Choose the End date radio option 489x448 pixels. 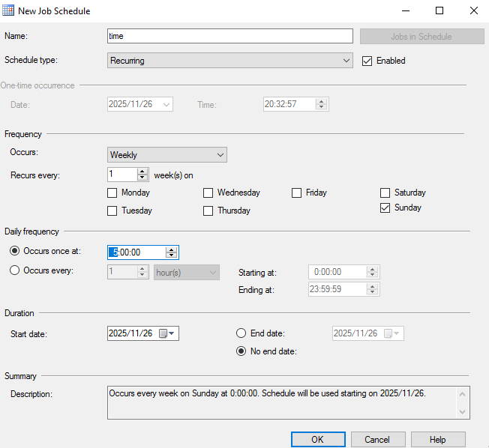tap(241, 333)
